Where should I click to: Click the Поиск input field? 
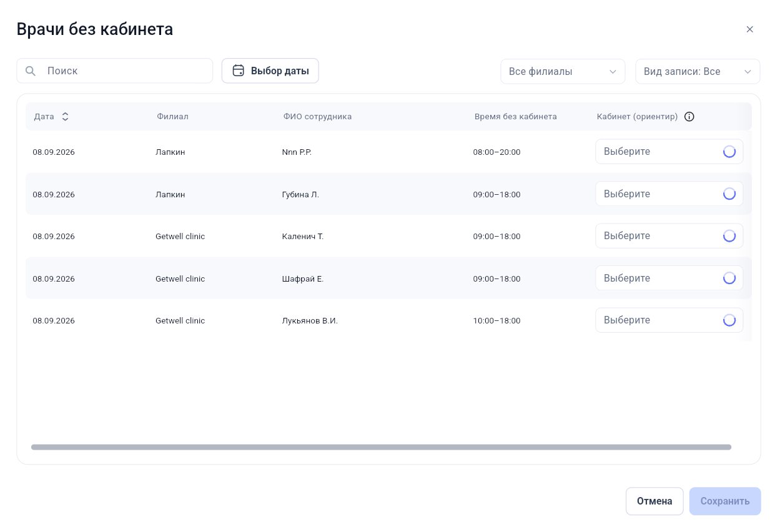(115, 71)
